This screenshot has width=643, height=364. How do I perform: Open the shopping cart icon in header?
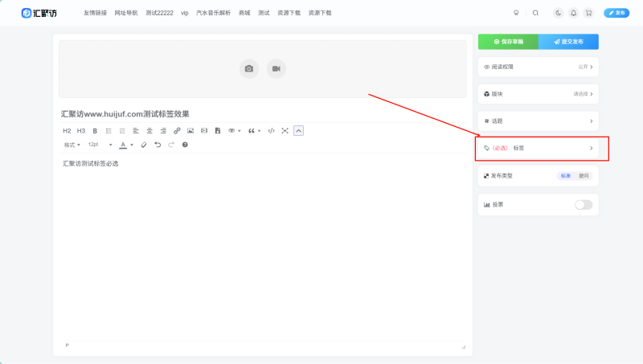pos(588,13)
